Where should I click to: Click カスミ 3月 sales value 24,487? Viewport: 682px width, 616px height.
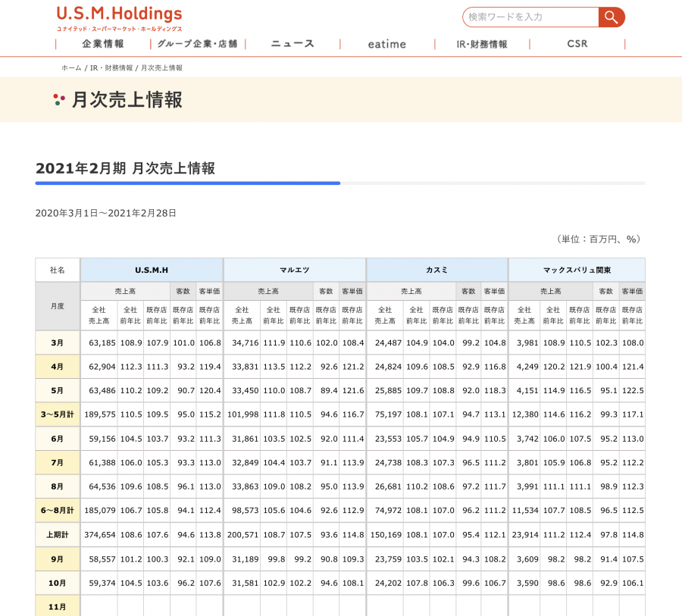(x=389, y=342)
